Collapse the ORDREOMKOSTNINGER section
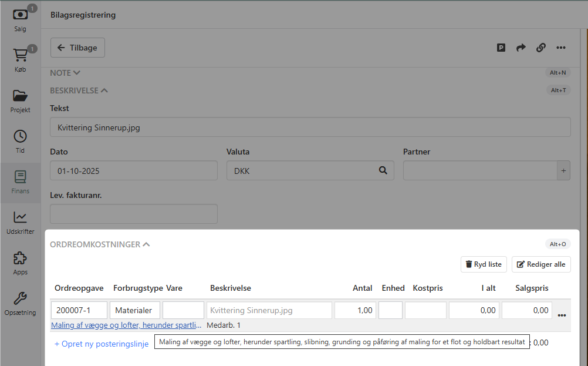Viewport: 588px width, 366px height. click(100, 244)
